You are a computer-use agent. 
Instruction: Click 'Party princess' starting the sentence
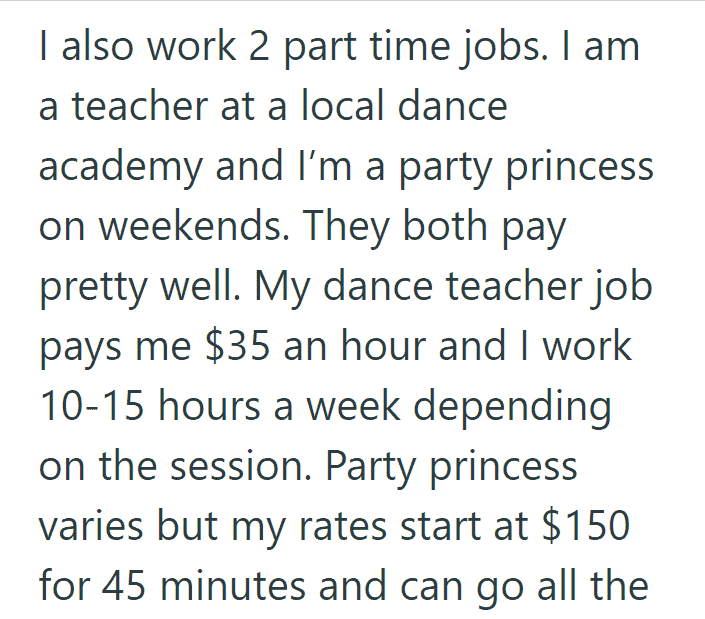pos(451,469)
